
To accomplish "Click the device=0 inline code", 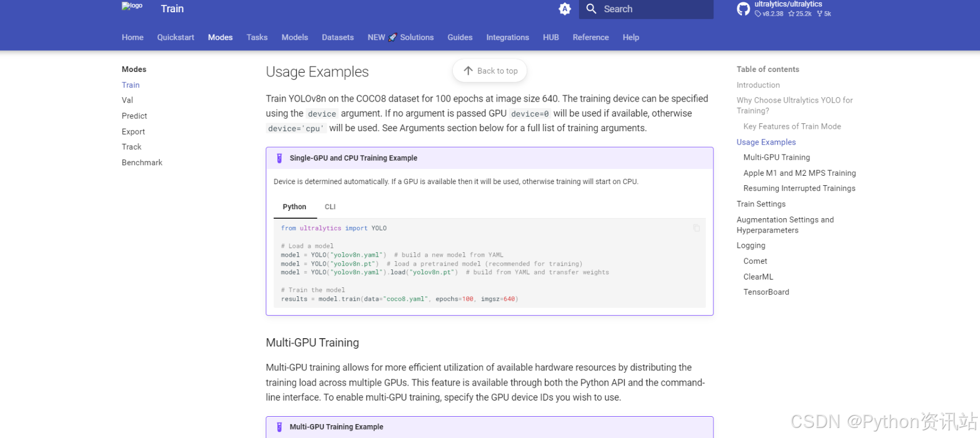I will click(530, 114).
